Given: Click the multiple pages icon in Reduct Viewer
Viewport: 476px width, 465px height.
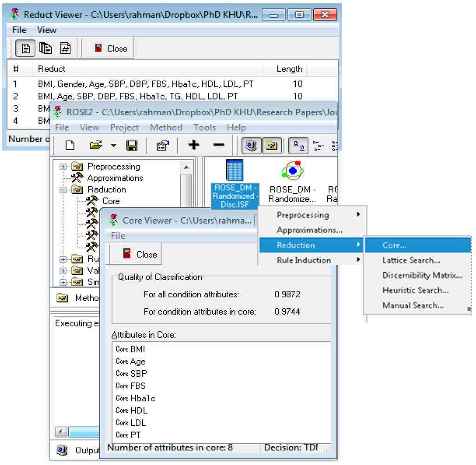Looking at the screenshot, I should click(46, 48).
